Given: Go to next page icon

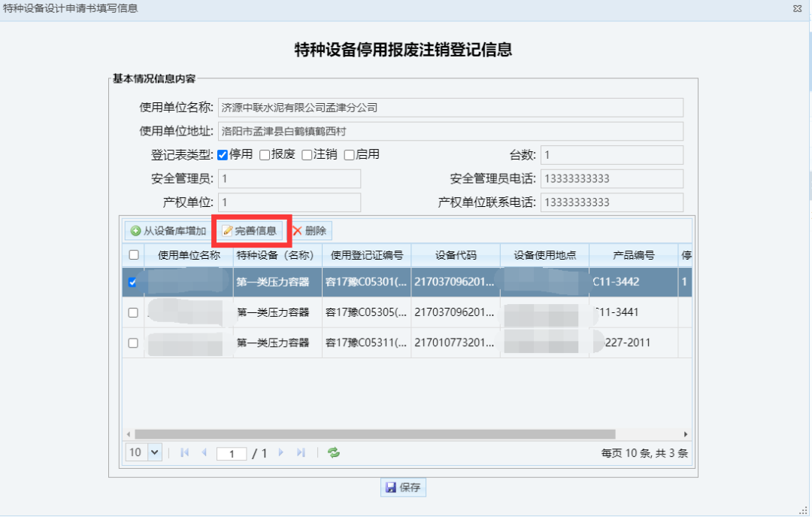Looking at the screenshot, I should pyautogui.click(x=281, y=453).
